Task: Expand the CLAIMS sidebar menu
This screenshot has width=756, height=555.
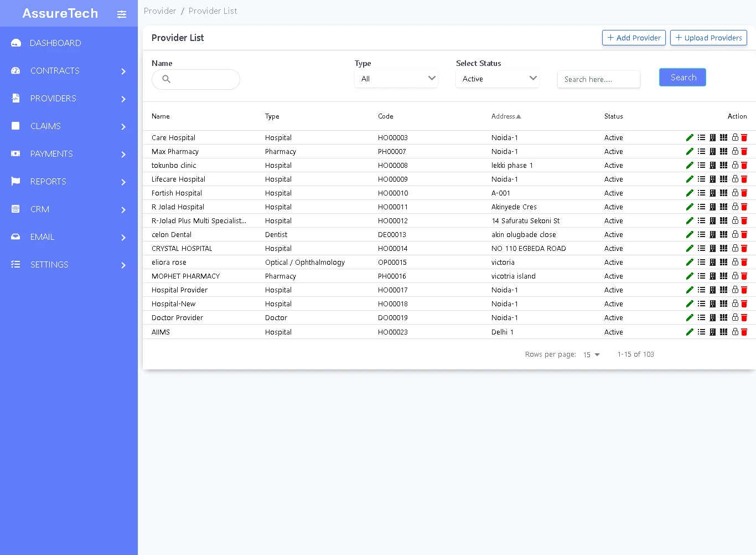Action: [69, 126]
